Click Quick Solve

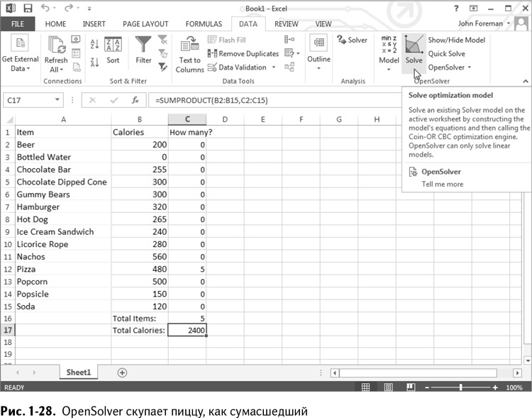[446, 54]
